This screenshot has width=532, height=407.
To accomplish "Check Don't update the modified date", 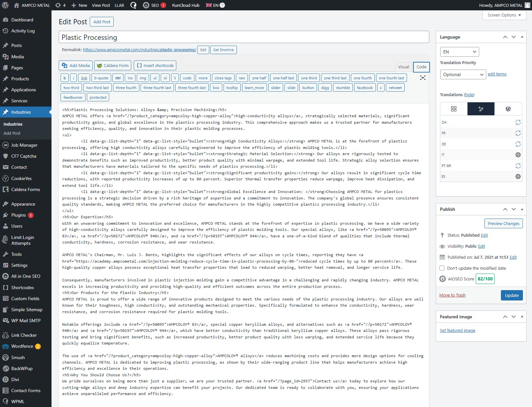I will [x=442, y=268].
